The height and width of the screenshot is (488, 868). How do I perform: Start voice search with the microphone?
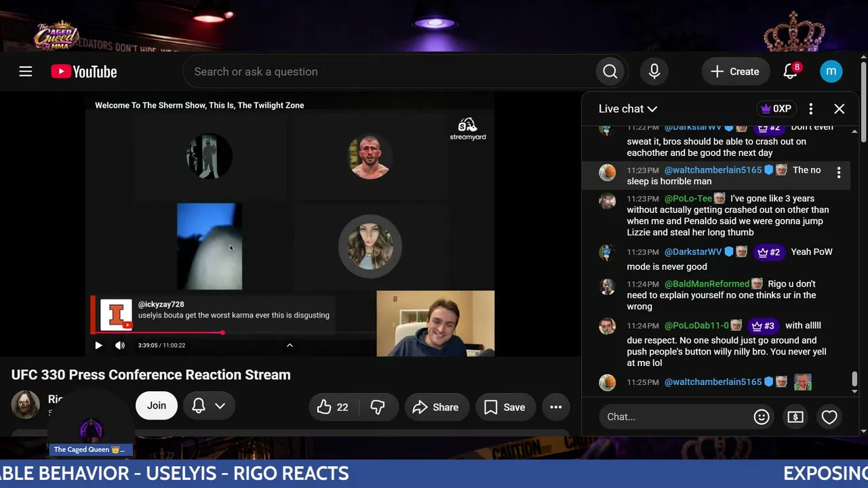[654, 71]
